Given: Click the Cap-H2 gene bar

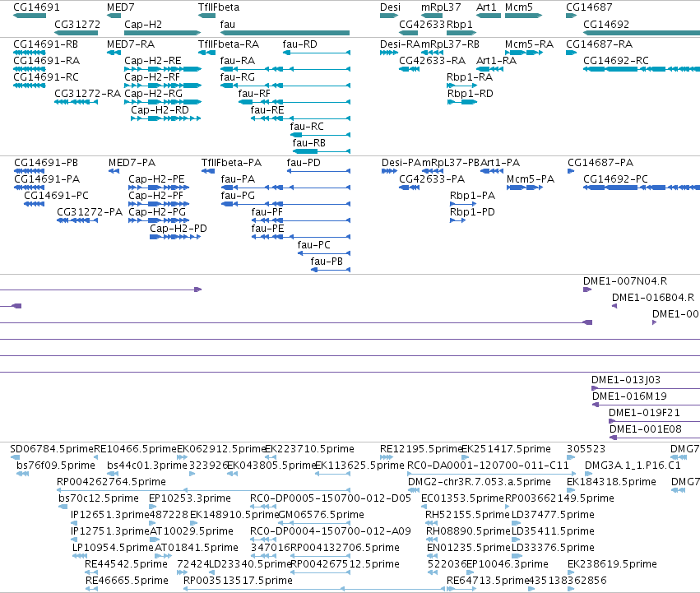Looking at the screenshot, I should tap(163, 33).
